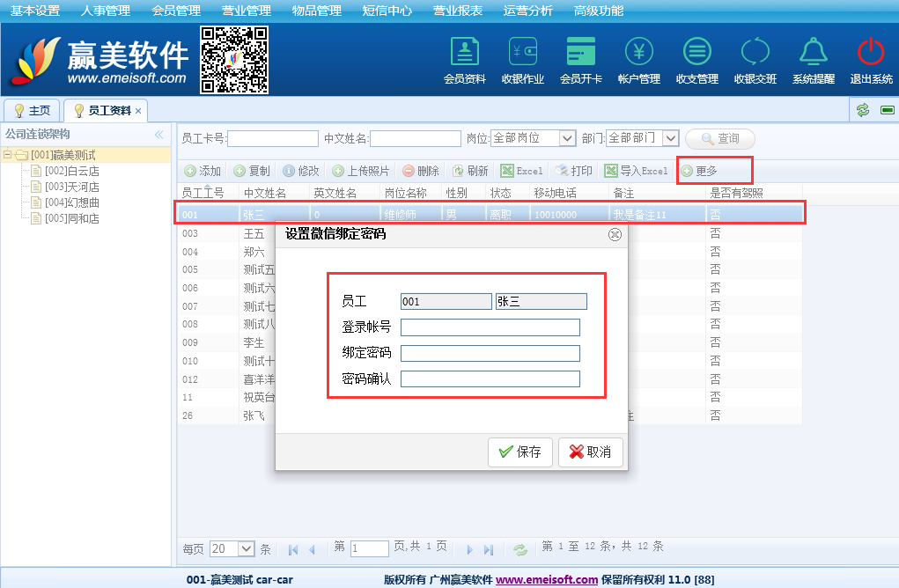Click the 收支管理 income-expense icon
The width and height of the screenshot is (899, 588).
696,53
